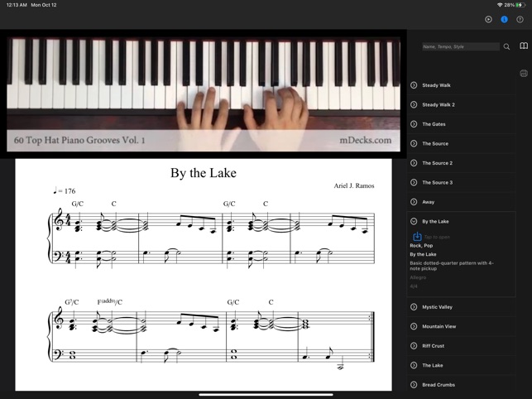Select The Source 3 groove title
532x399 pixels.
click(x=437, y=182)
